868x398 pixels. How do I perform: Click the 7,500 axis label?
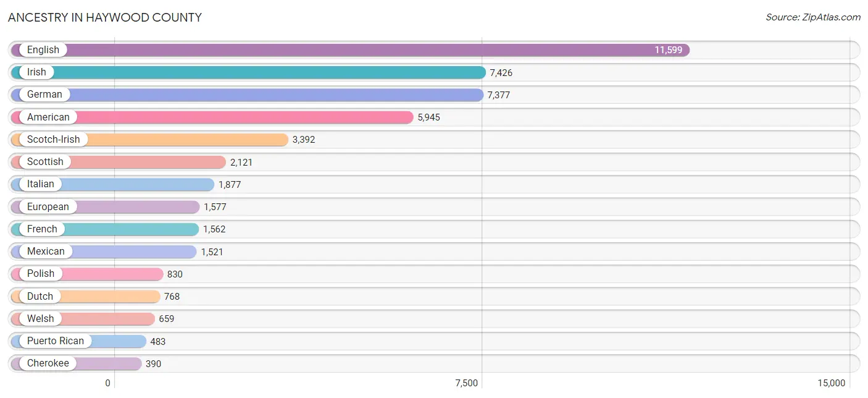pos(467,383)
